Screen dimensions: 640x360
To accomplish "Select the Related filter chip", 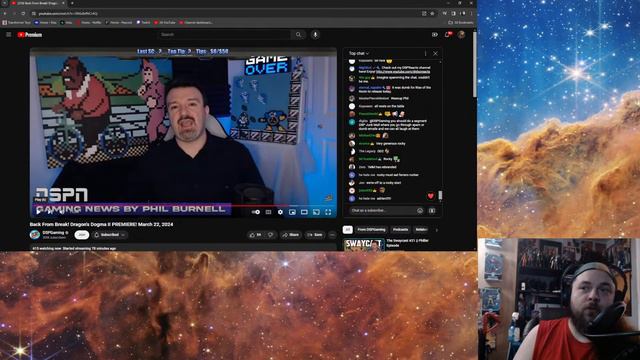I will tap(421, 230).
